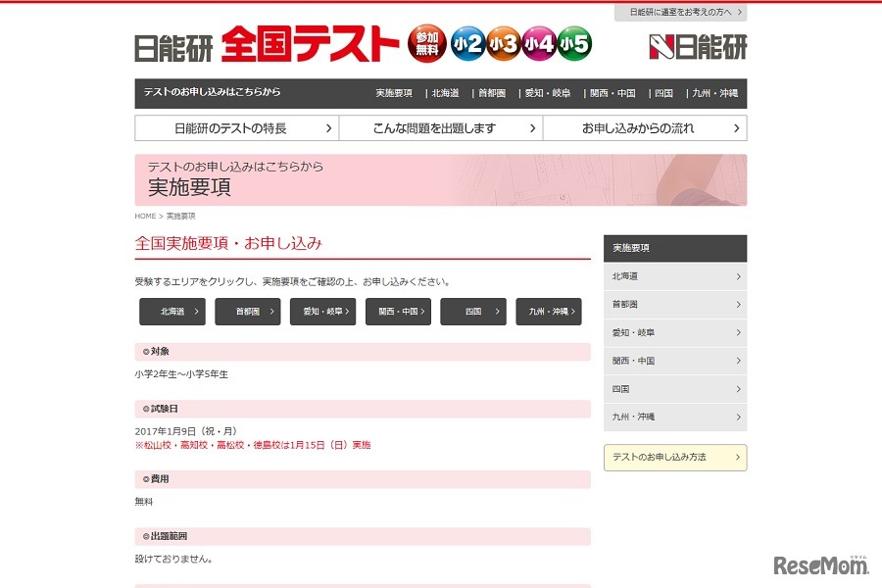Click the blue 小2 grade badge
Viewport: 882px width, 588px height.
(468, 43)
